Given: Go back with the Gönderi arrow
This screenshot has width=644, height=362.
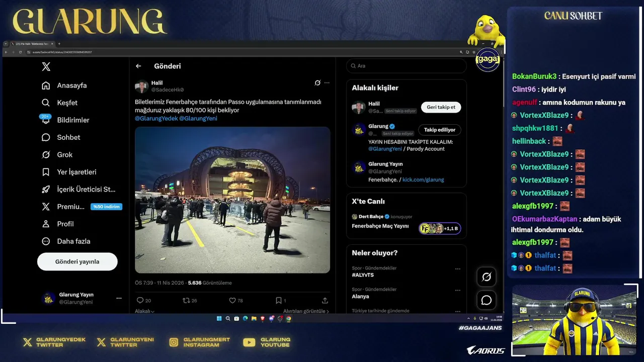Looking at the screenshot, I should [x=138, y=66].
